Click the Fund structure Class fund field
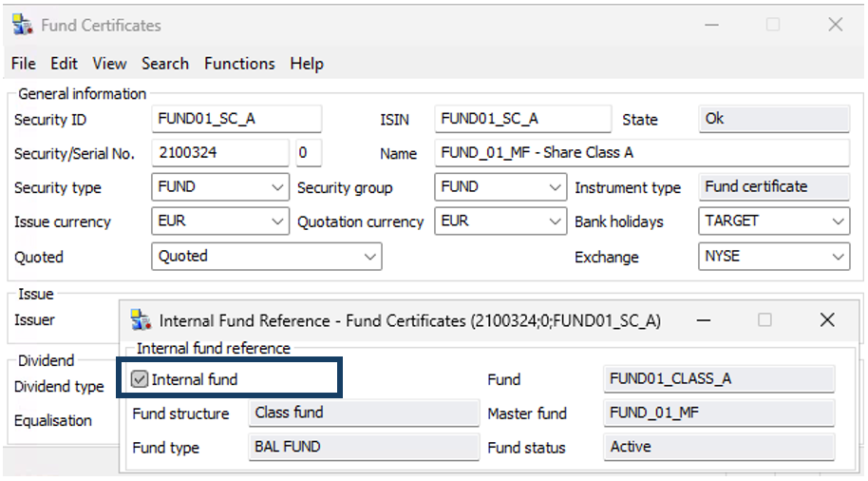 364,414
